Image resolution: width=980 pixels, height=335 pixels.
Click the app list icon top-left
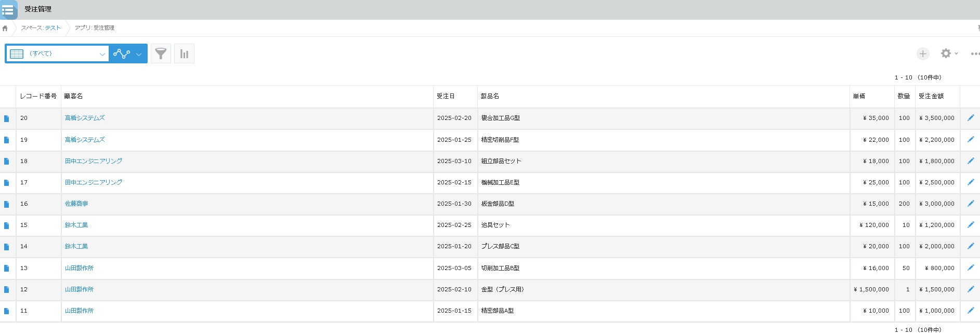8,10
